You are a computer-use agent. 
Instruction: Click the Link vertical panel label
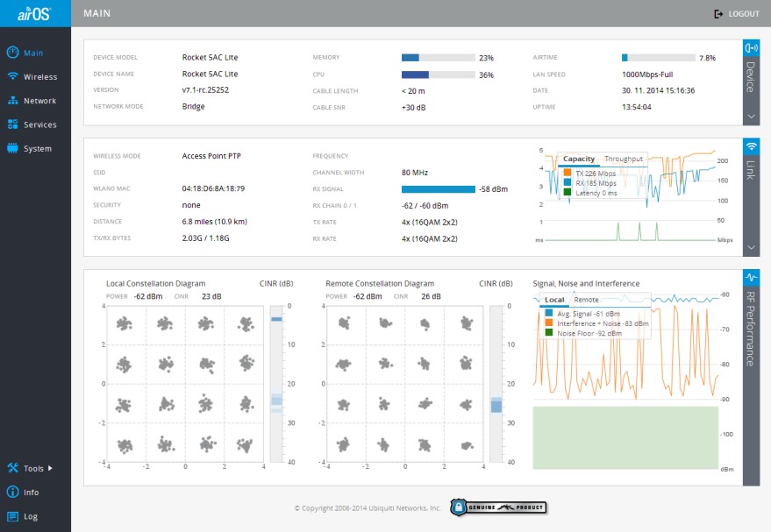click(x=751, y=170)
